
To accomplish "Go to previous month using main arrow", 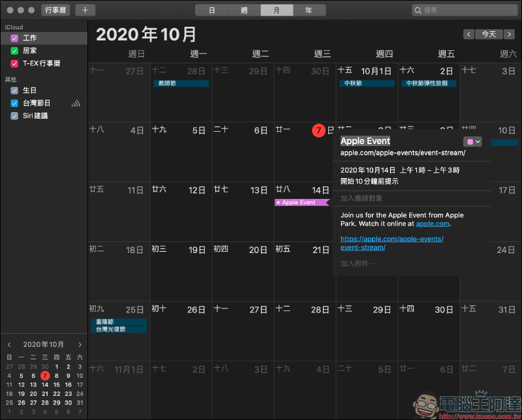I will click(x=468, y=34).
